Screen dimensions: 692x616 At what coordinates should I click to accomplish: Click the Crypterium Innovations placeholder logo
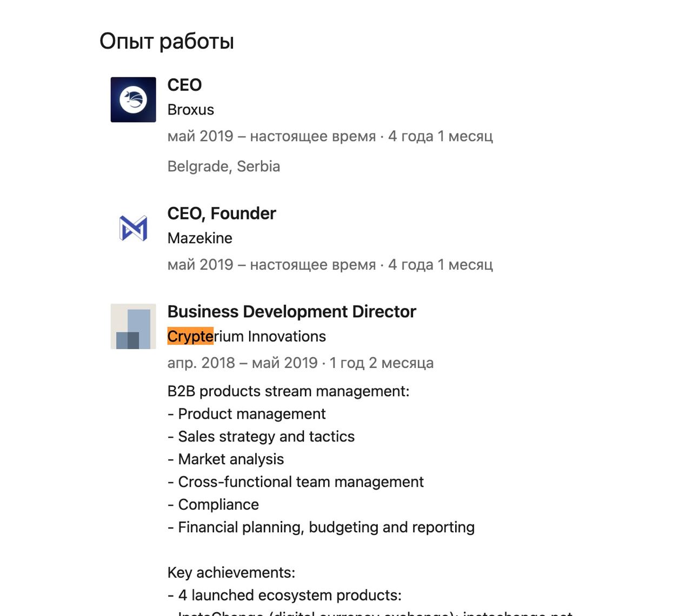[x=133, y=326]
